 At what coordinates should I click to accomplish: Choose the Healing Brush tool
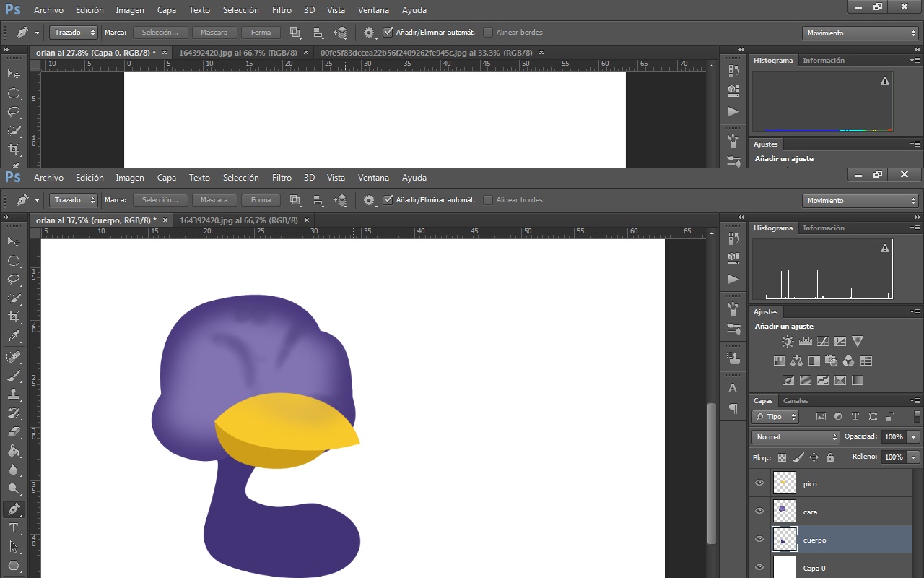(x=13, y=358)
